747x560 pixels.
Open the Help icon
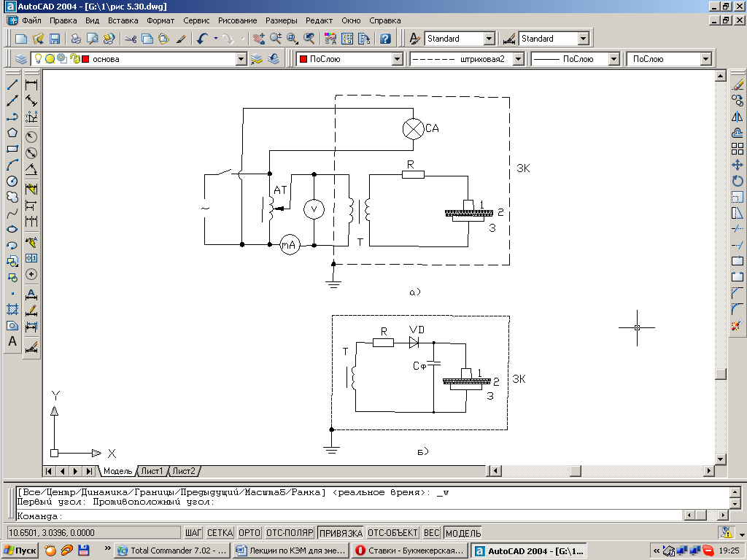point(385,39)
